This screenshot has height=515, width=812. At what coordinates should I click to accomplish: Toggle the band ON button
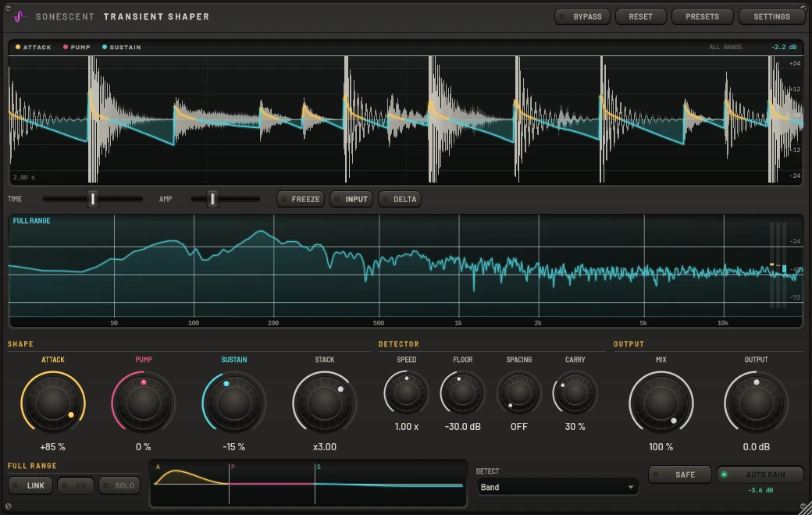(x=76, y=485)
